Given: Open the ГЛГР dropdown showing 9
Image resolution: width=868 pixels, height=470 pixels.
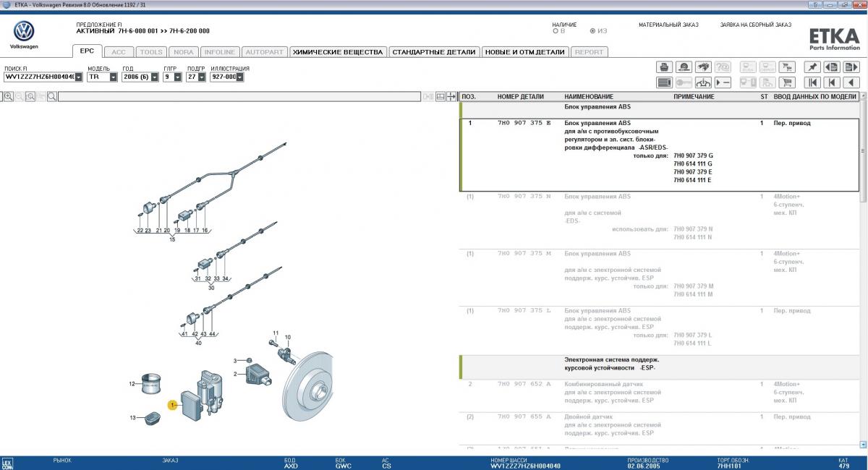Looking at the screenshot, I should [177, 77].
